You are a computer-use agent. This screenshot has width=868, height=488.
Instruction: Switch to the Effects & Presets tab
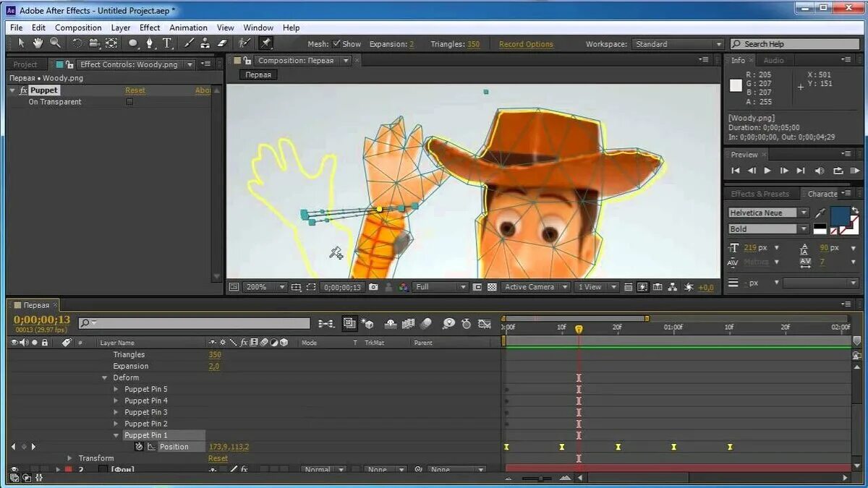coord(759,194)
